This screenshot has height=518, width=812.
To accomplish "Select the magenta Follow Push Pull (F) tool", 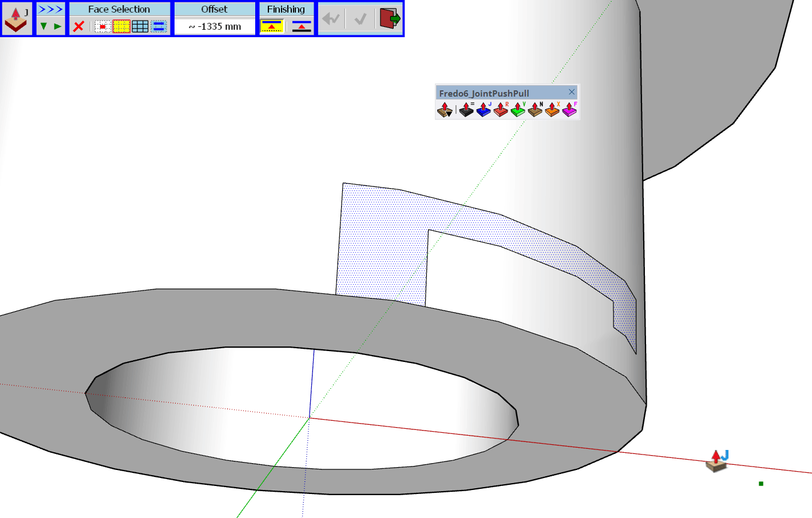I will coord(569,109).
